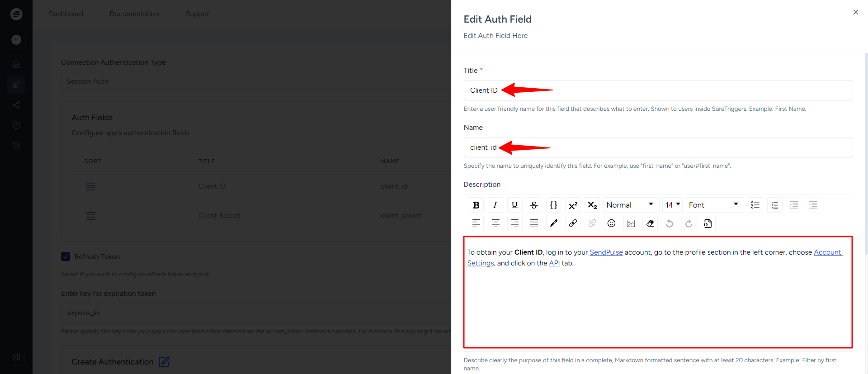Go to the Documentation menu item
Image resolution: width=868 pixels, height=374 pixels.
tap(134, 14)
